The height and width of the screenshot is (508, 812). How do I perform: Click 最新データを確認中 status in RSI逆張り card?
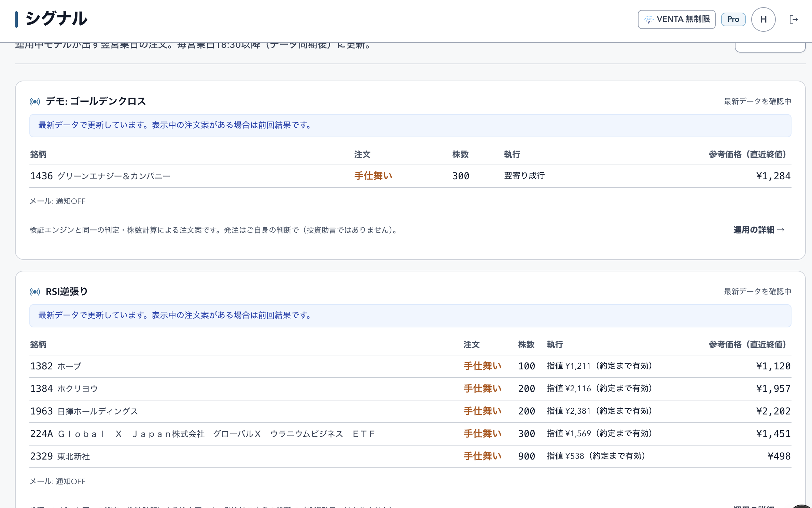tap(757, 292)
